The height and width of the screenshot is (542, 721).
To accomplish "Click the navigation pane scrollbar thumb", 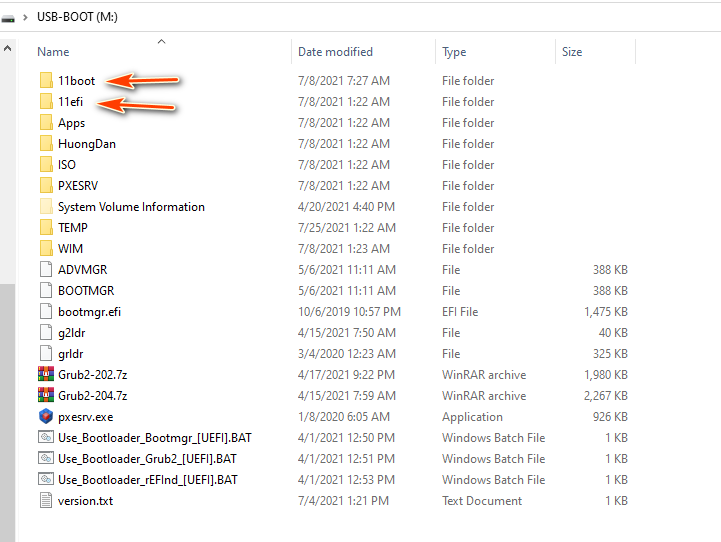I will pos(7,412).
